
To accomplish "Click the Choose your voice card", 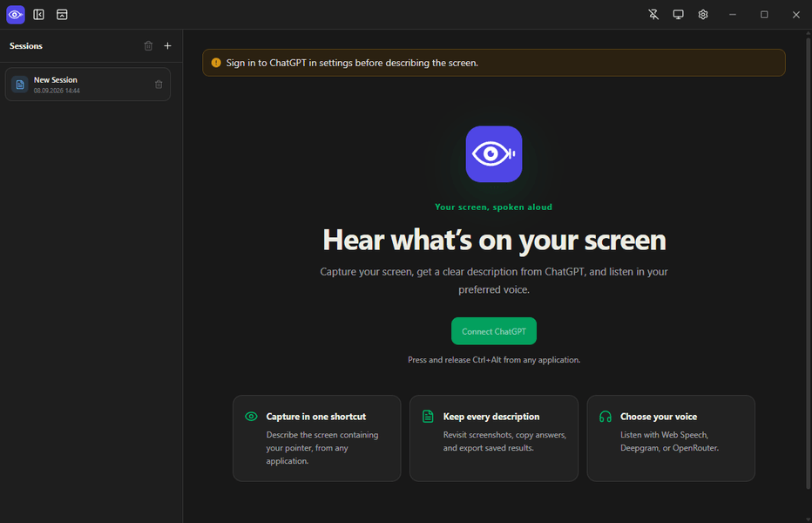I will coord(671,438).
